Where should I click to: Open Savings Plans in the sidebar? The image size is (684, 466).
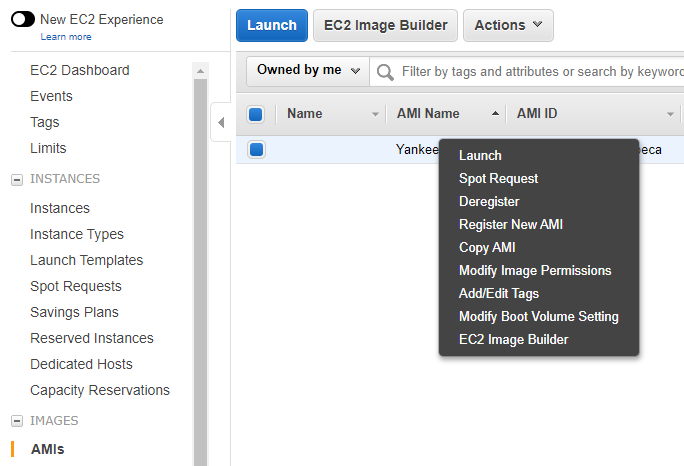(x=74, y=312)
